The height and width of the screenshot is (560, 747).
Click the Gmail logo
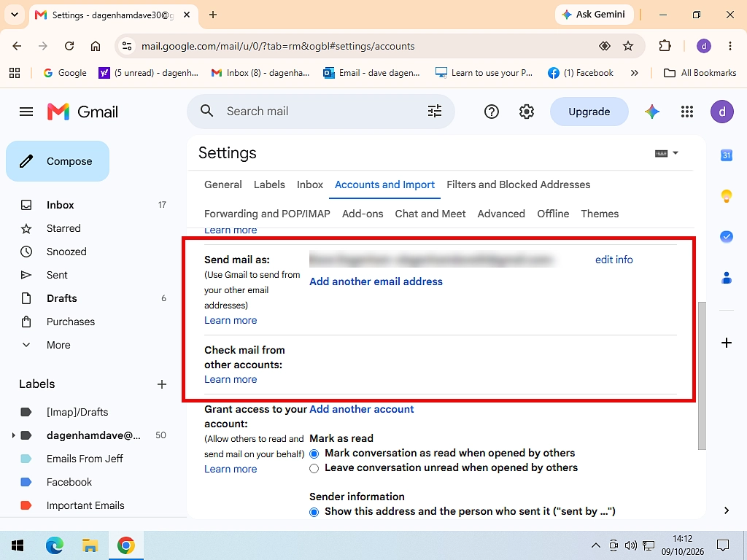[82, 112]
